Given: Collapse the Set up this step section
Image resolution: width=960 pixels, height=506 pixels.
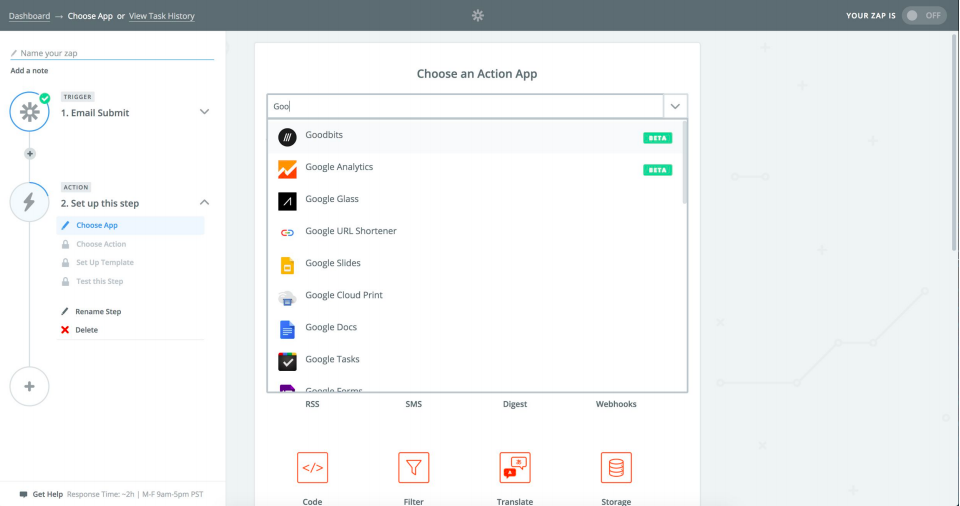Looking at the screenshot, I should (204, 203).
